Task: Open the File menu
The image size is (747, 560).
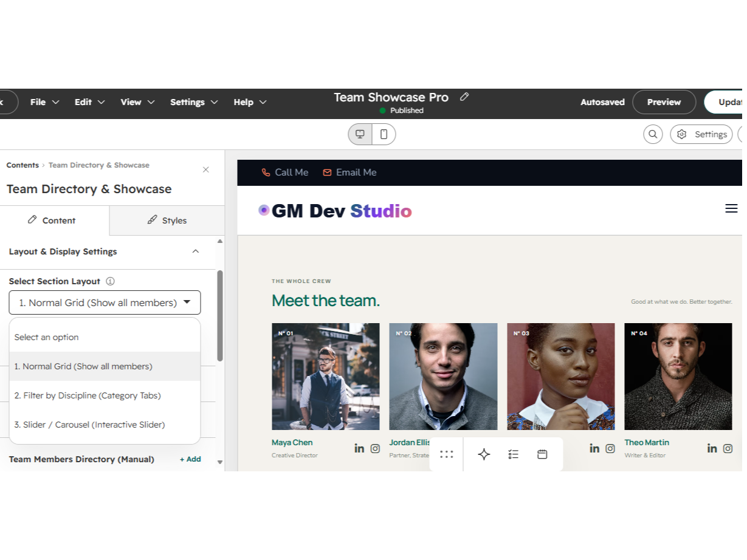Action: (45, 103)
